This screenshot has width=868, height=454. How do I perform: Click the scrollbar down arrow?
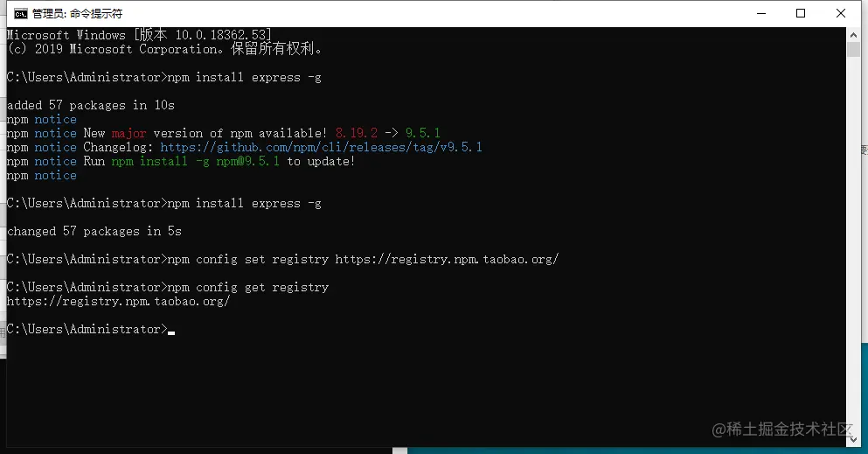(x=853, y=440)
